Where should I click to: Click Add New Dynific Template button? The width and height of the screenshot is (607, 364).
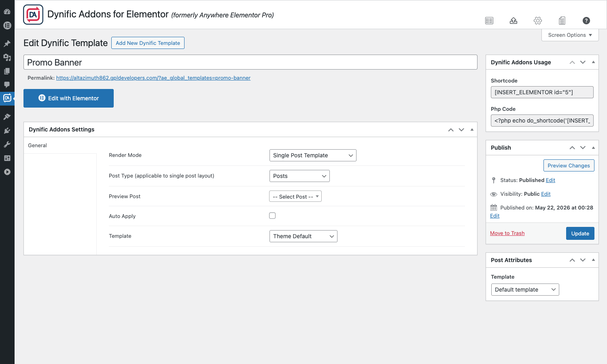tap(148, 43)
